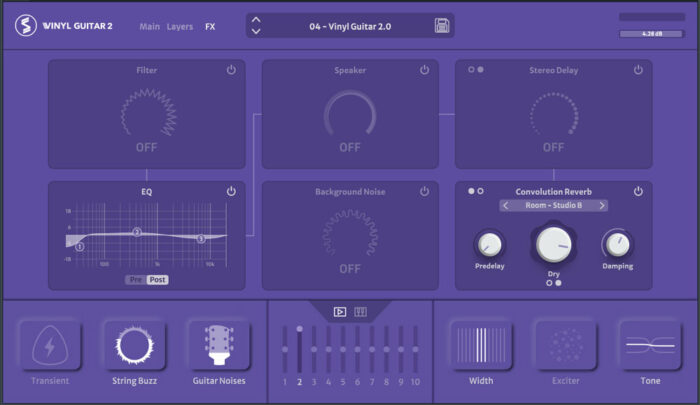The image size is (700, 405).
Task: Adjust slot 1 fader
Action: (285, 349)
